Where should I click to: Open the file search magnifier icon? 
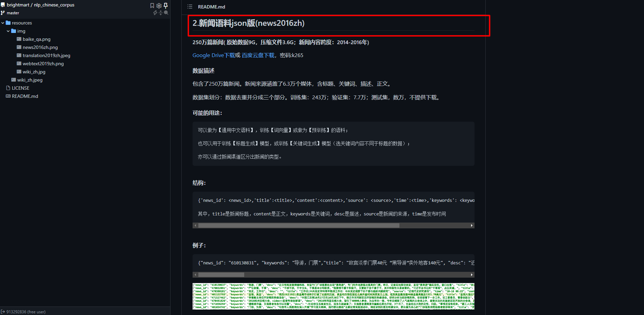pos(166,13)
